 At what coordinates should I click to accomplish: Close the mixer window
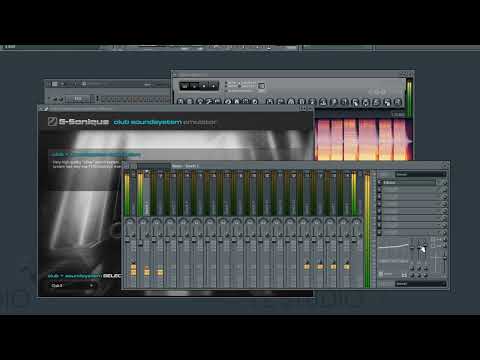445,166
